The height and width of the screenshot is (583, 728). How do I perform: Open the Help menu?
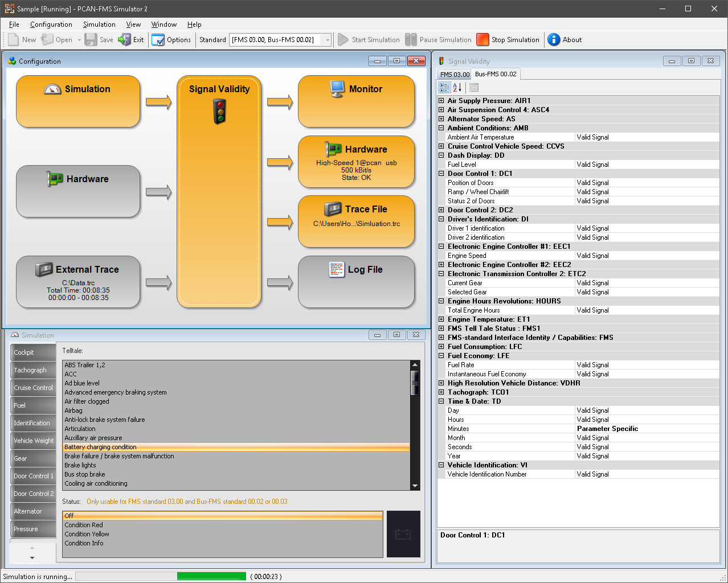coord(194,24)
